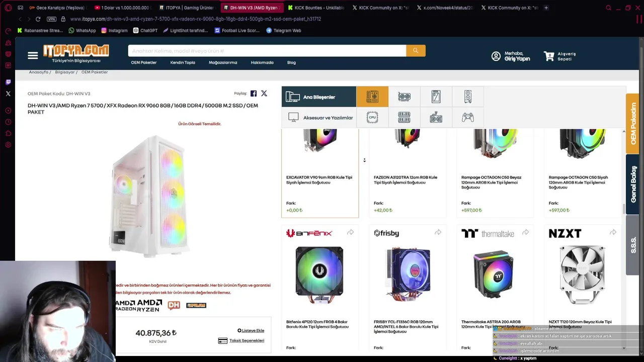Share product on Facebook icon
The image size is (644, 362).
point(254,94)
